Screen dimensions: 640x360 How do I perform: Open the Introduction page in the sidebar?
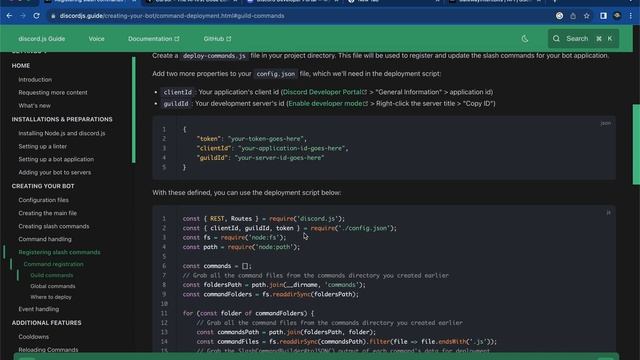(x=35, y=80)
